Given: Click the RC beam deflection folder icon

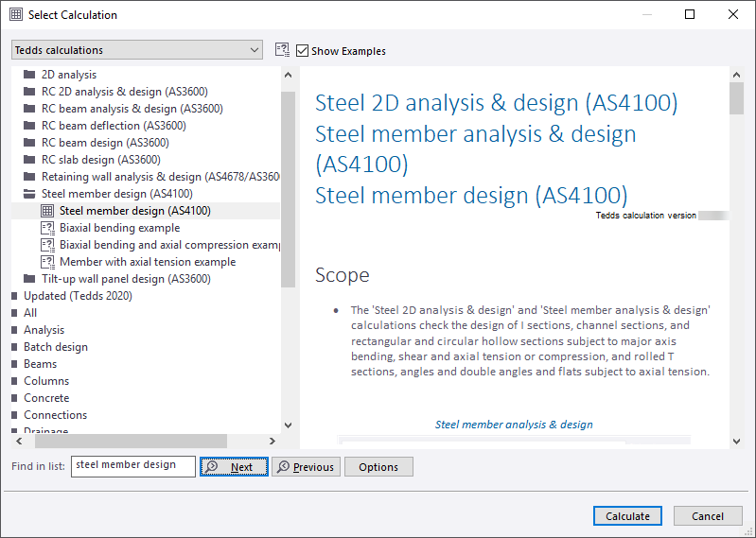Looking at the screenshot, I should pyautogui.click(x=29, y=125).
